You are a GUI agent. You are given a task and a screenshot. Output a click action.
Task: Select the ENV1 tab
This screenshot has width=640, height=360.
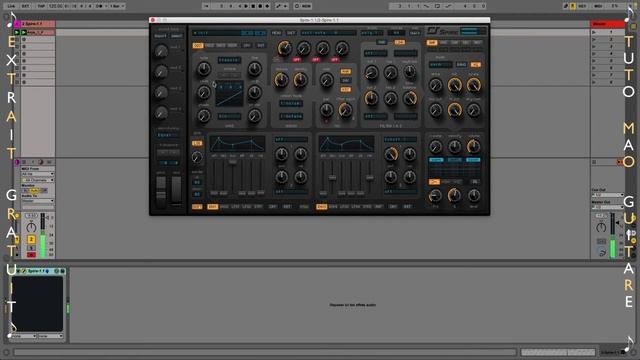click(213, 207)
